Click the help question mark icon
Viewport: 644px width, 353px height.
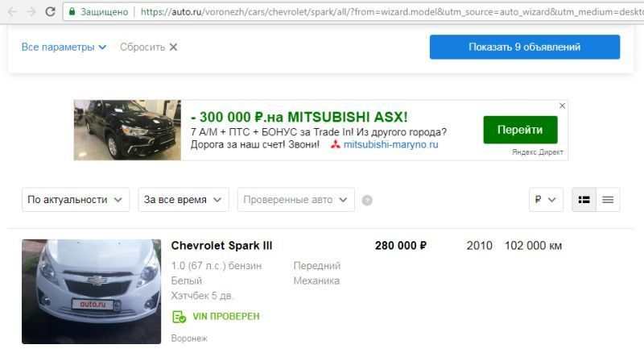(x=367, y=201)
